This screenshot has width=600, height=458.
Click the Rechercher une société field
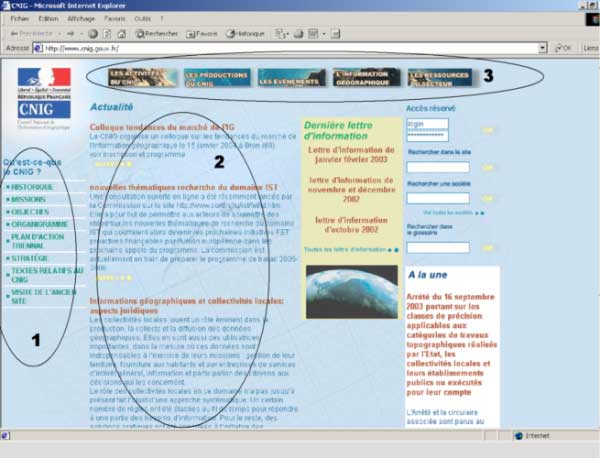(438, 198)
